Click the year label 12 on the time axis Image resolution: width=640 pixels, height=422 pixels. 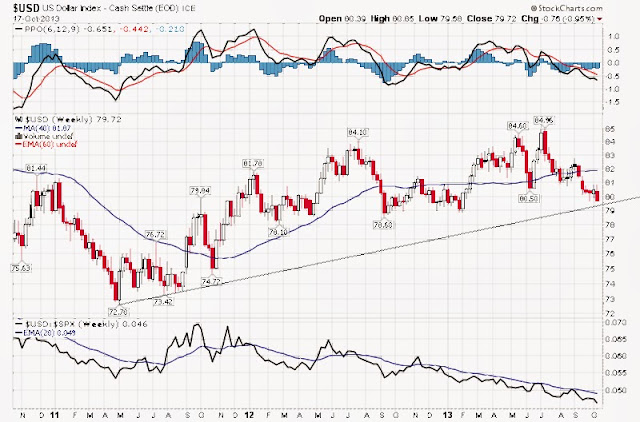tap(249, 415)
